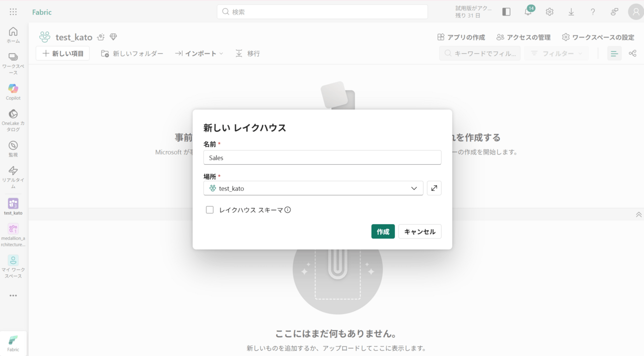Enable the レイクハウス スキーマ checkbox
The width and height of the screenshot is (644, 356).
(x=210, y=210)
